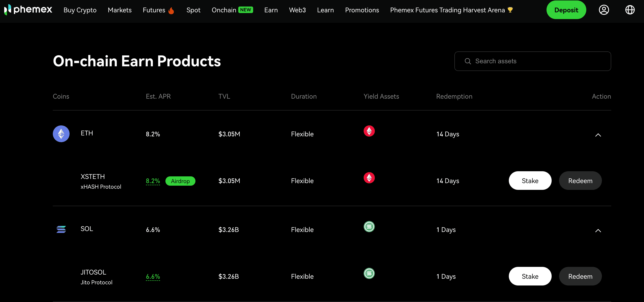Viewport: 644px width, 302px height.
Task: Click the ETH row $3.05M TVL
Action: coord(229,134)
